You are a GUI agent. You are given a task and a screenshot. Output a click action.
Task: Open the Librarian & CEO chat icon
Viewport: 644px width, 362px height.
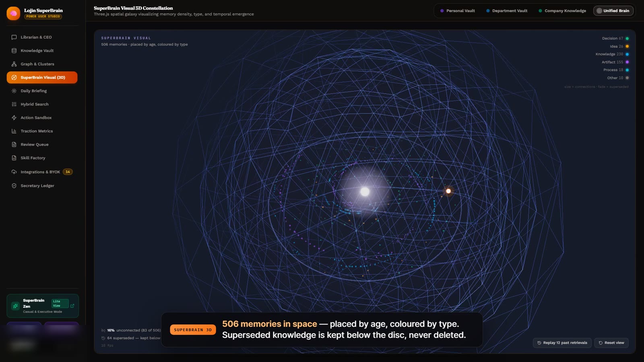coord(14,37)
